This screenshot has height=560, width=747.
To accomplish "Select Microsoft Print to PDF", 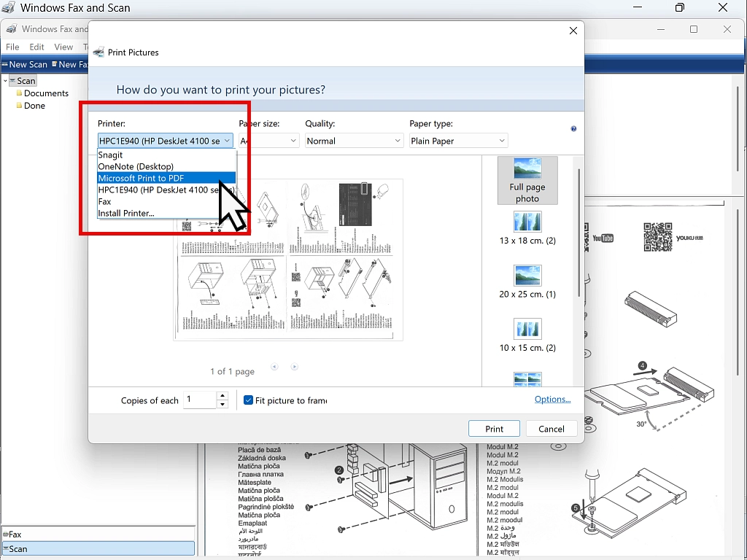I will point(166,178).
